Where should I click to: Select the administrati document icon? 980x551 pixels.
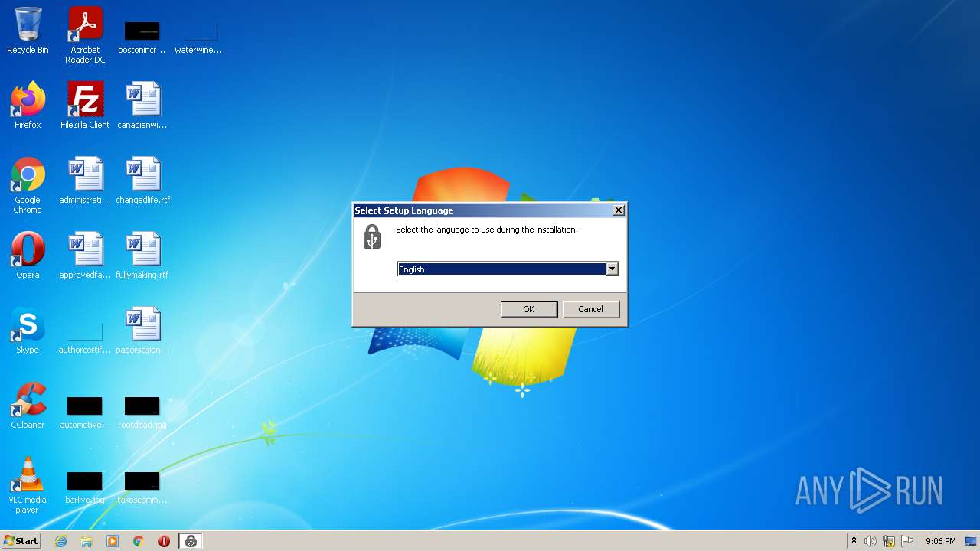point(85,181)
